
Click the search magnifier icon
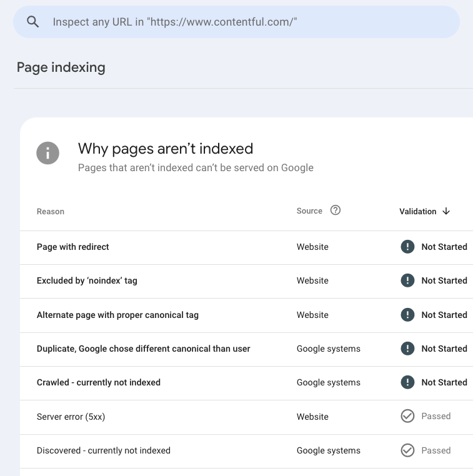pyautogui.click(x=33, y=22)
